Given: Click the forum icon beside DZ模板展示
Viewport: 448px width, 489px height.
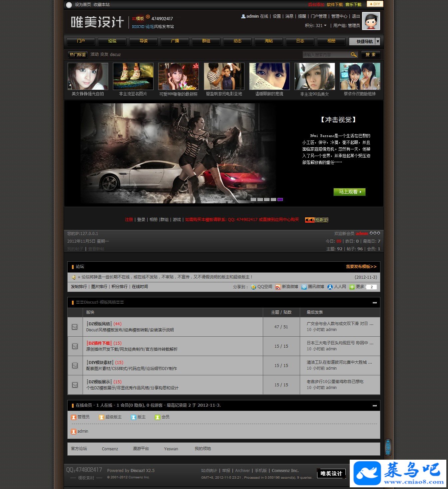Looking at the screenshot, I should (75, 385).
